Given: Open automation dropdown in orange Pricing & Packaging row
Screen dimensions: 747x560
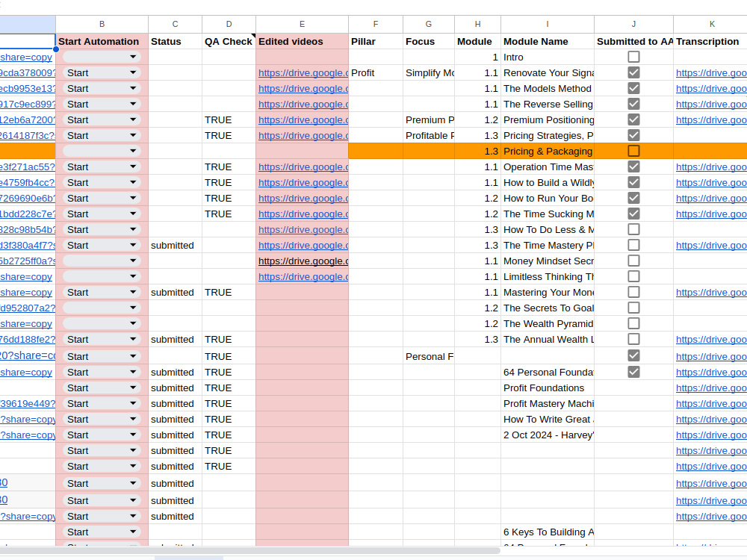Looking at the screenshot, I should 102,152.
